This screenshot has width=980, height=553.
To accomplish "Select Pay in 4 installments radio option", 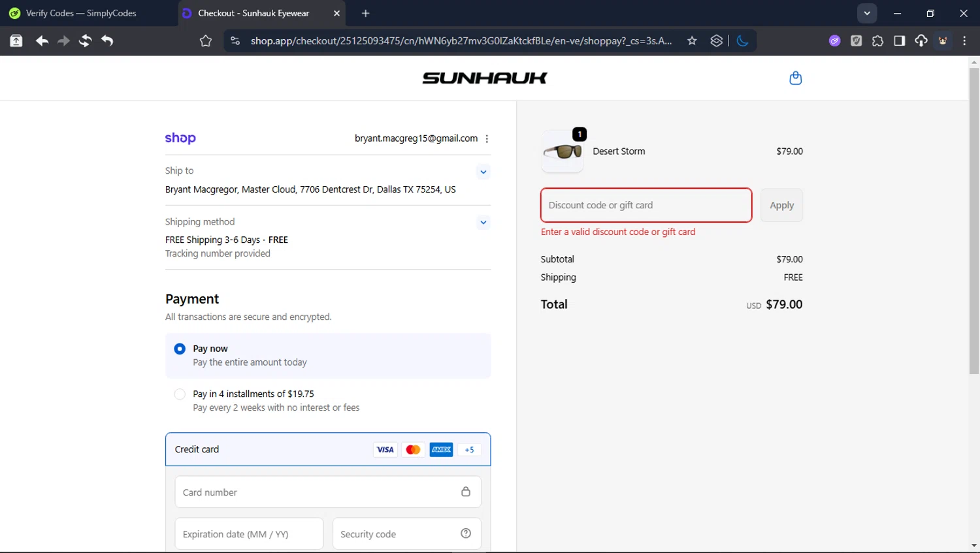I will [x=180, y=394].
